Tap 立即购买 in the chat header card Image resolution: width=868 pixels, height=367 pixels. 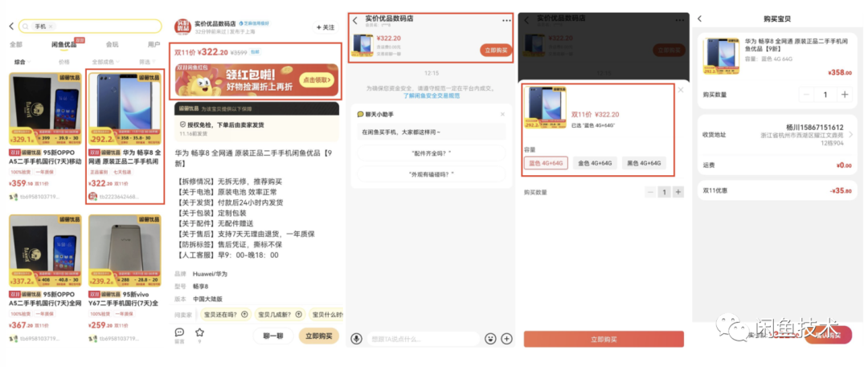tap(495, 51)
